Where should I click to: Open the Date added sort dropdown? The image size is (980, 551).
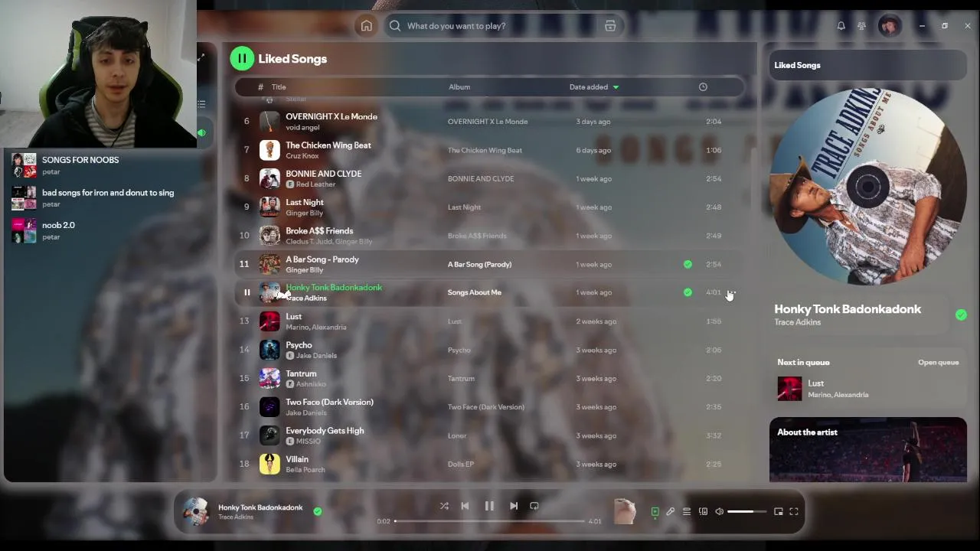tap(594, 87)
